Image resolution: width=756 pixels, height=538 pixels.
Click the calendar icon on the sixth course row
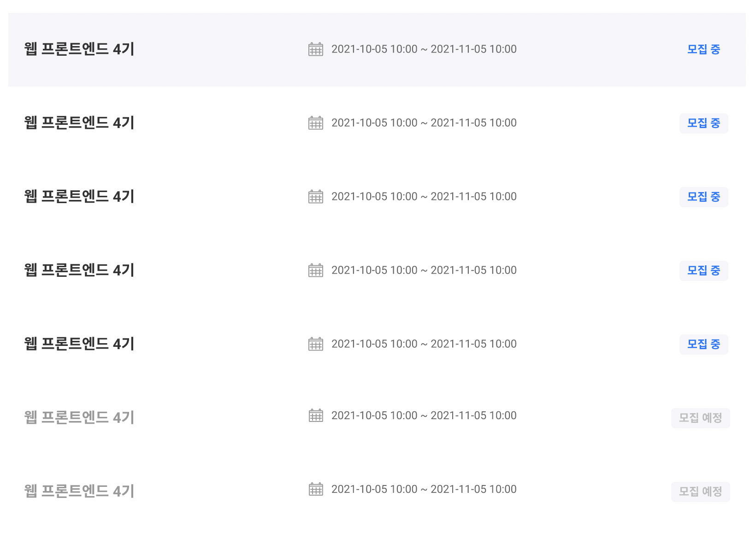tap(315, 415)
